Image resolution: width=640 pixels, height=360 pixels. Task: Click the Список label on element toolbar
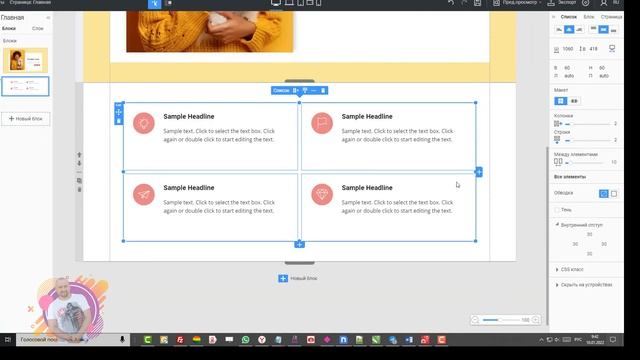pyautogui.click(x=281, y=91)
